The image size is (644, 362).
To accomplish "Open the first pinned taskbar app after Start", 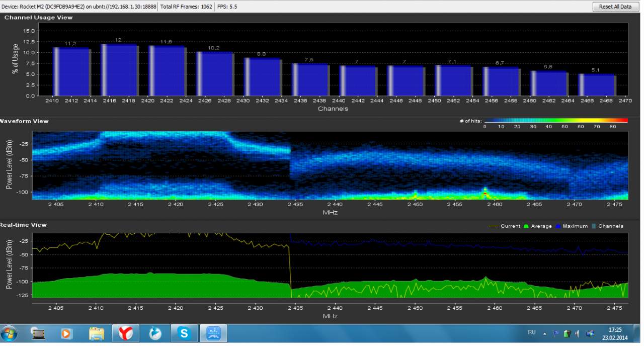I will [38, 333].
